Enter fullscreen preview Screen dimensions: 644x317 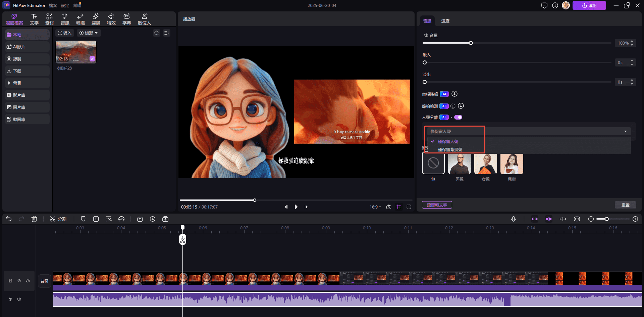(x=409, y=207)
